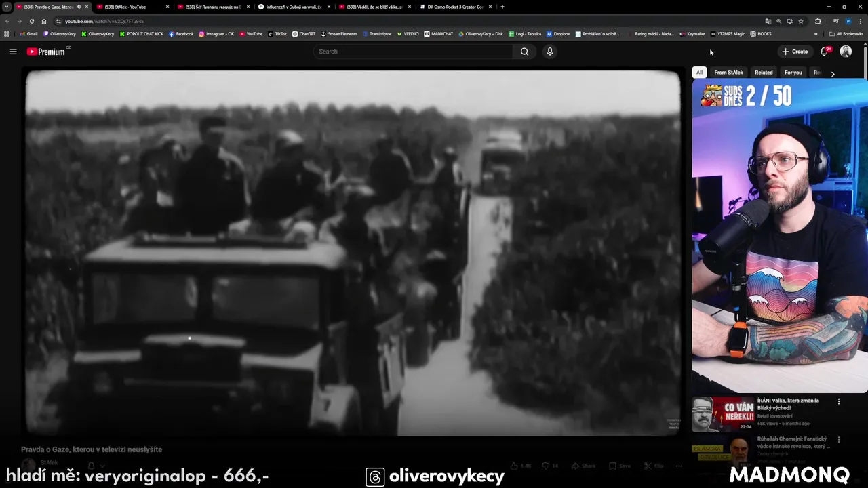Image resolution: width=868 pixels, height=488 pixels.
Task: Open the All Bookmarks folder
Action: pyautogui.click(x=846, y=33)
